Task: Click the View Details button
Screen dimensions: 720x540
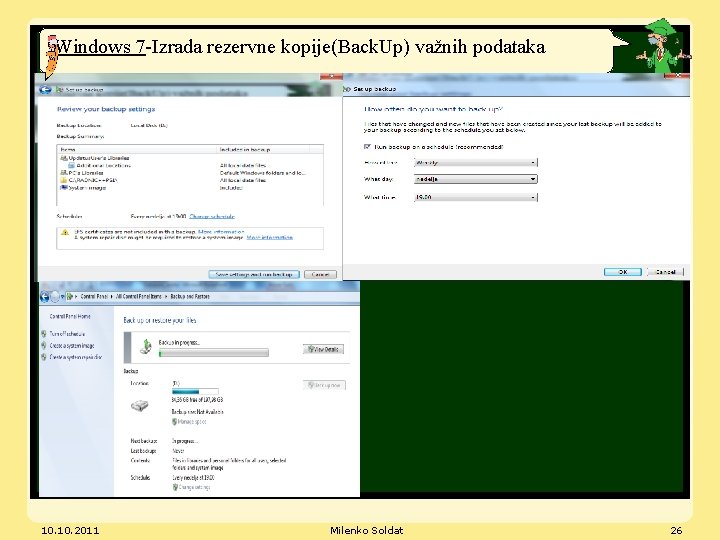Action: (323, 349)
